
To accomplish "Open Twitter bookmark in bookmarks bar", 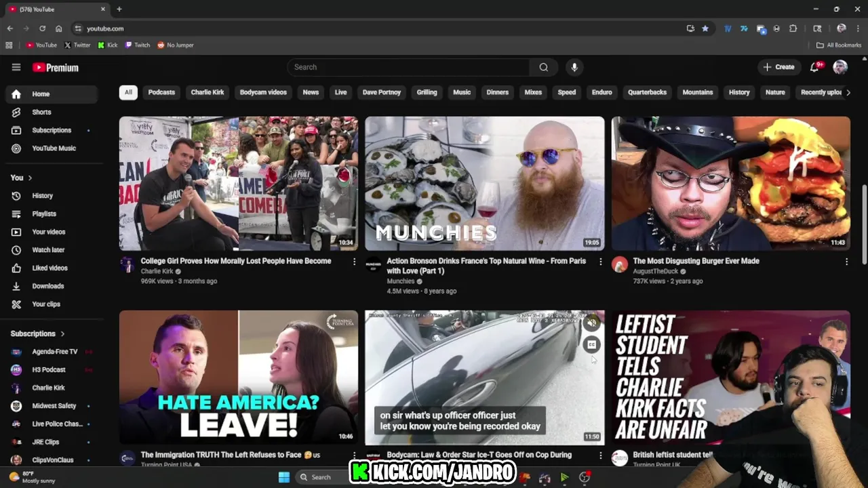I will click(x=77, y=45).
